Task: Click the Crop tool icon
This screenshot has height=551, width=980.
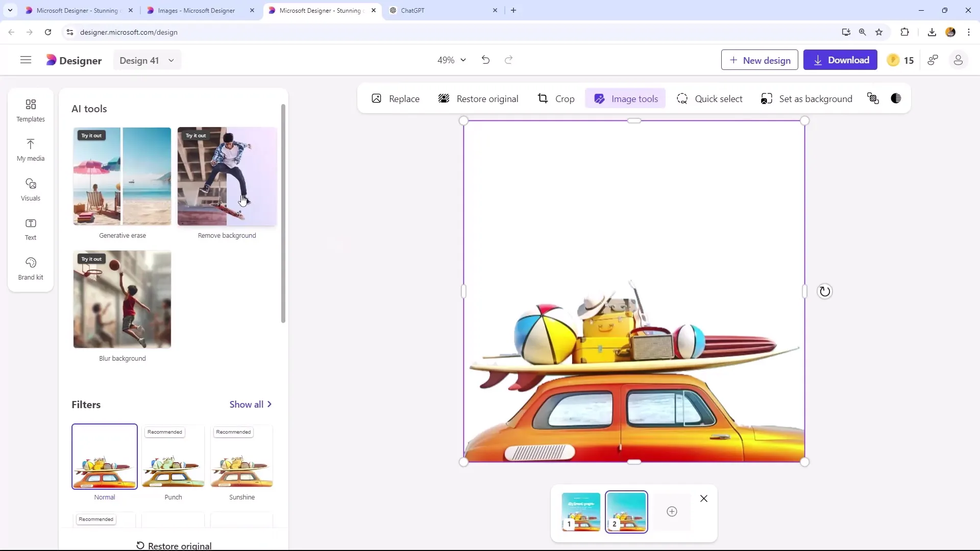Action: pyautogui.click(x=543, y=99)
